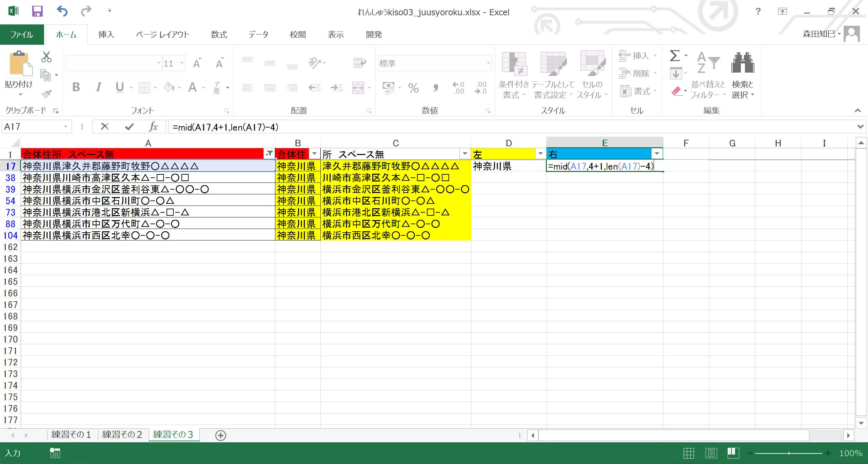Click the Insert cells (挿入) button
Image resolution: width=868 pixels, height=464 pixels.
pos(637,56)
